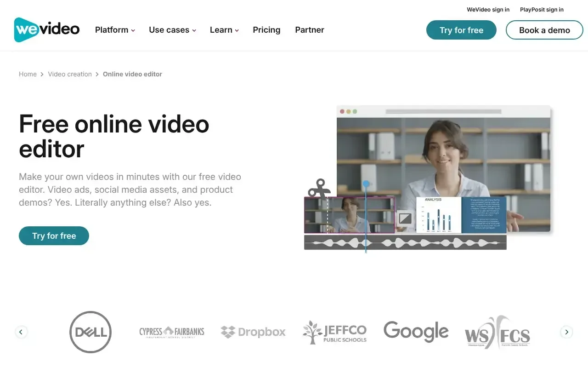
Task: Click the Google logo
Action: [416, 331]
